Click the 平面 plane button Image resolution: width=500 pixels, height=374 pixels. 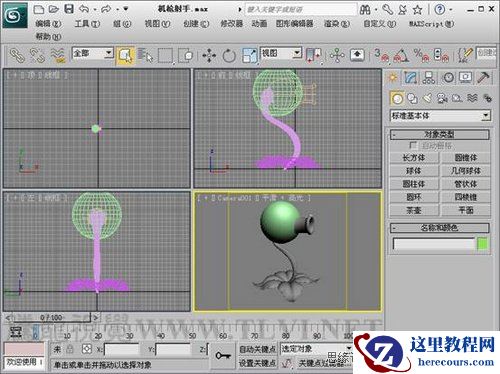click(466, 210)
